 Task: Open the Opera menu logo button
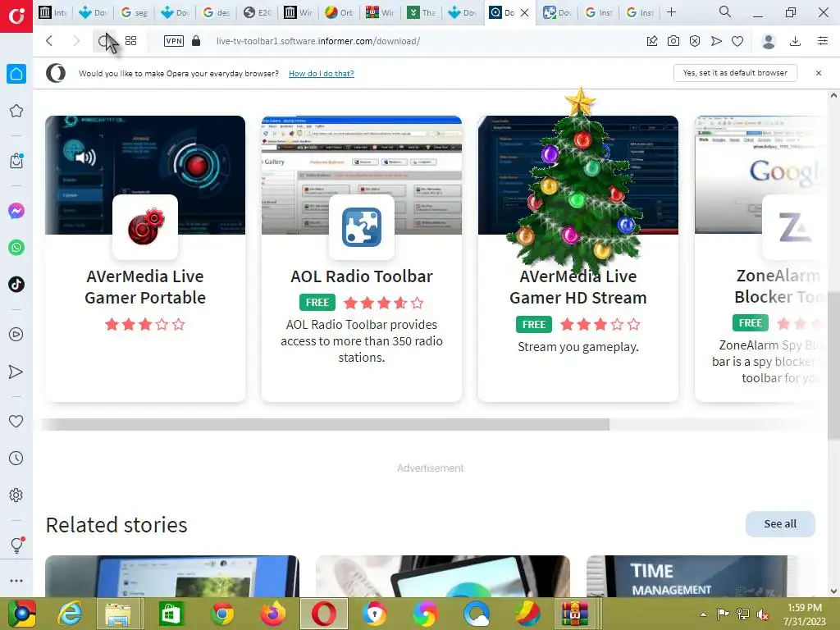(x=16, y=16)
